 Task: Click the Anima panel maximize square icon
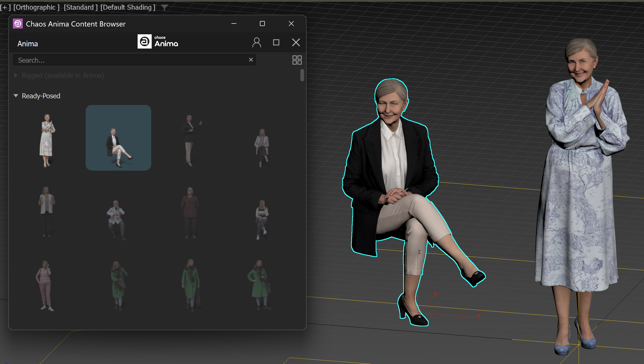[x=276, y=42]
